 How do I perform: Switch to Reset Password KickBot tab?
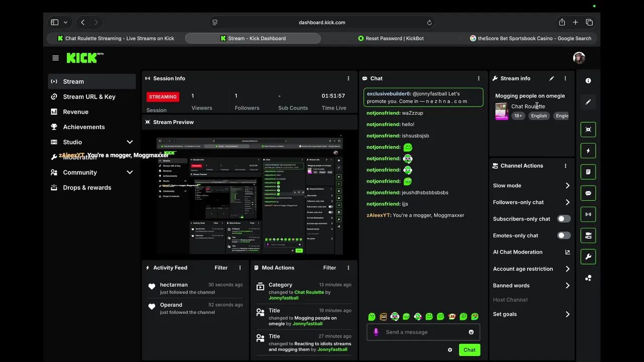pyautogui.click(x=390, y=38)
